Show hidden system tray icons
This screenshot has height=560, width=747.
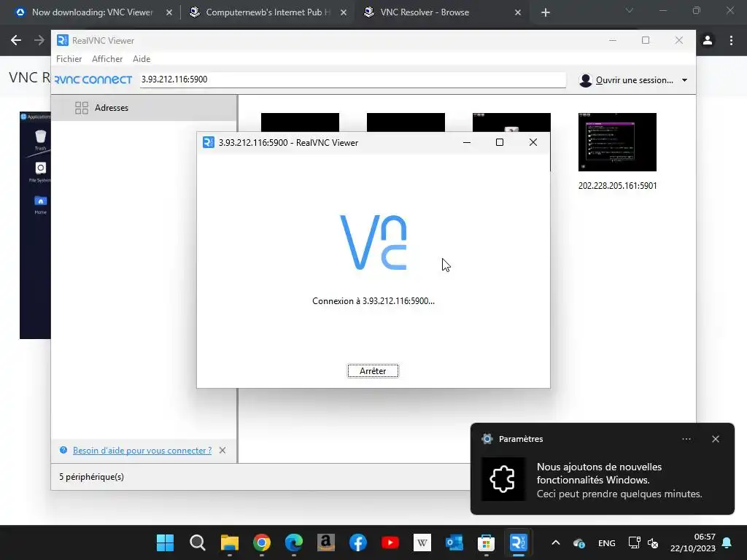click(555, 542)
